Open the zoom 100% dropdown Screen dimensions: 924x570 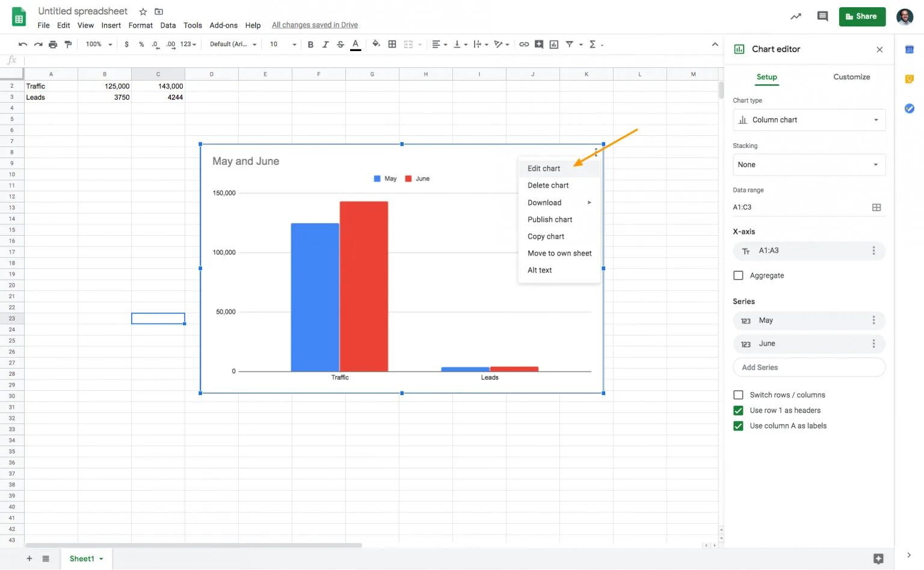(99, 44)
